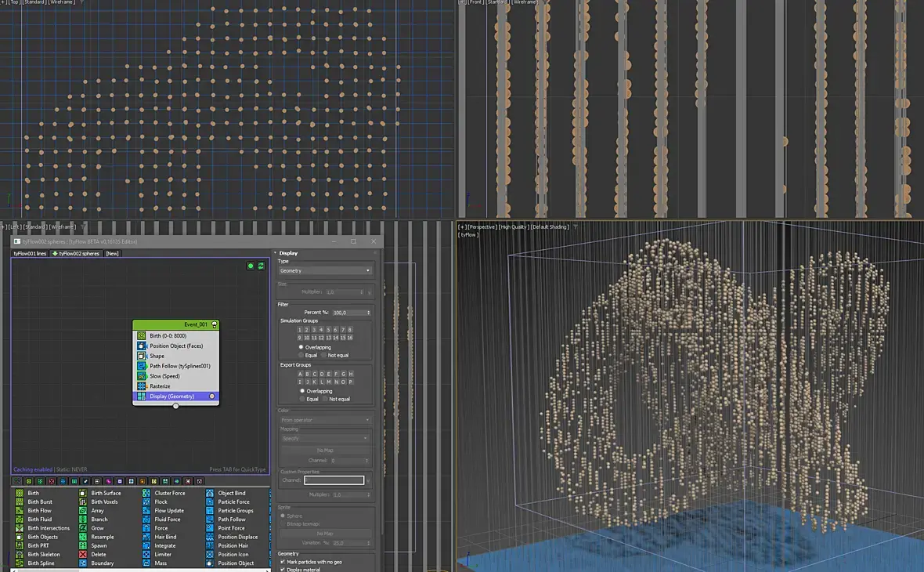Switch to the tyFlow001 lines tab
The width and height of the screenshot is (924, 572).
click(30, 254)
